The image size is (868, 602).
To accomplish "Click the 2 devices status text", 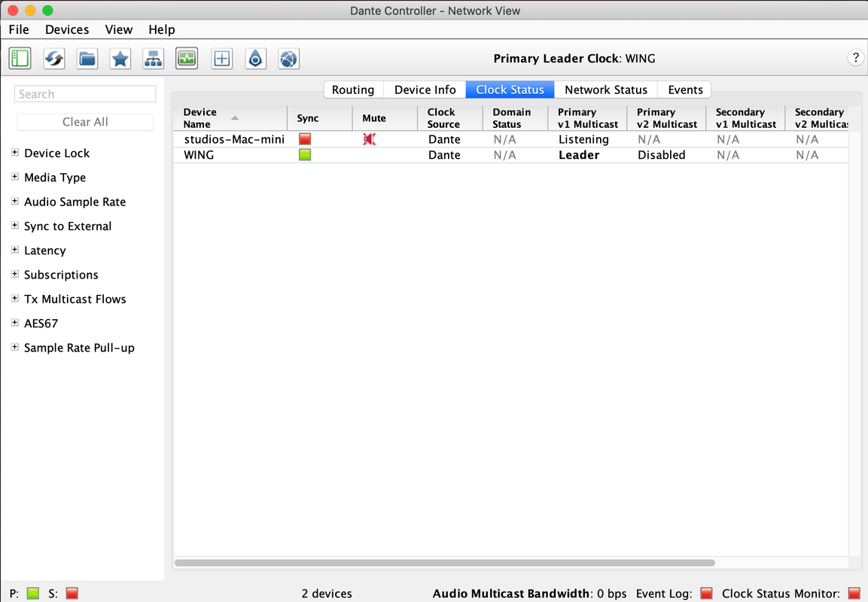I will pyautogui.click(x=327, y=593).
